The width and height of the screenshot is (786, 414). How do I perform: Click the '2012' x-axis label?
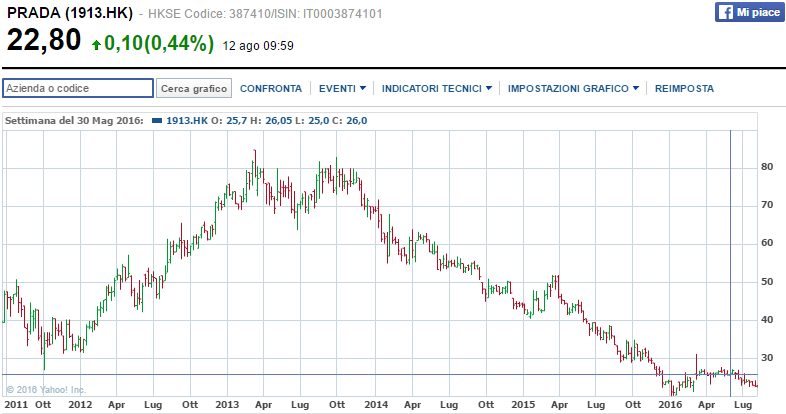click(80, 404)
